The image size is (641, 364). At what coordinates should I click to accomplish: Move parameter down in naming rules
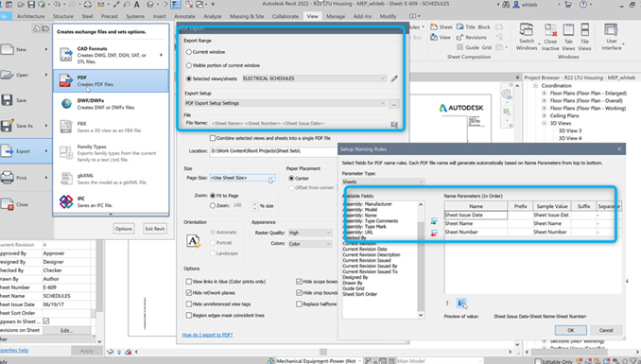(461, 303)
